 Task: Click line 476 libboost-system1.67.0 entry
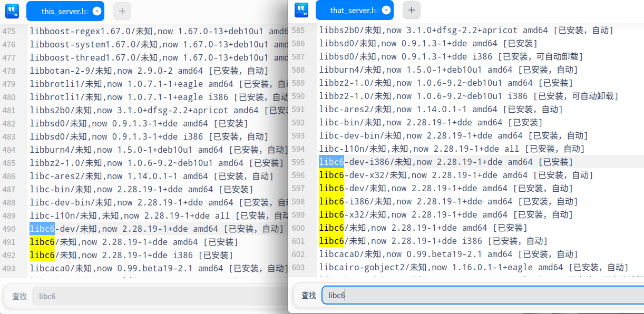(159, 44)
